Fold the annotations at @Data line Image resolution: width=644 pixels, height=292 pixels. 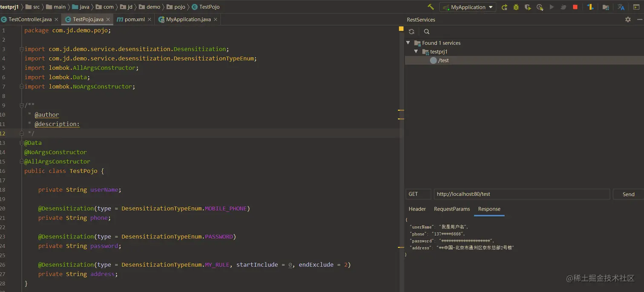pos(21,143)
